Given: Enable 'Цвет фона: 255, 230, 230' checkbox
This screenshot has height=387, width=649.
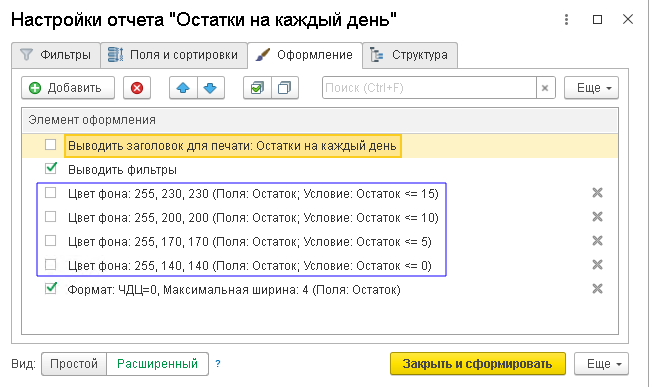Looking at the screenshot, I should 50,192.
